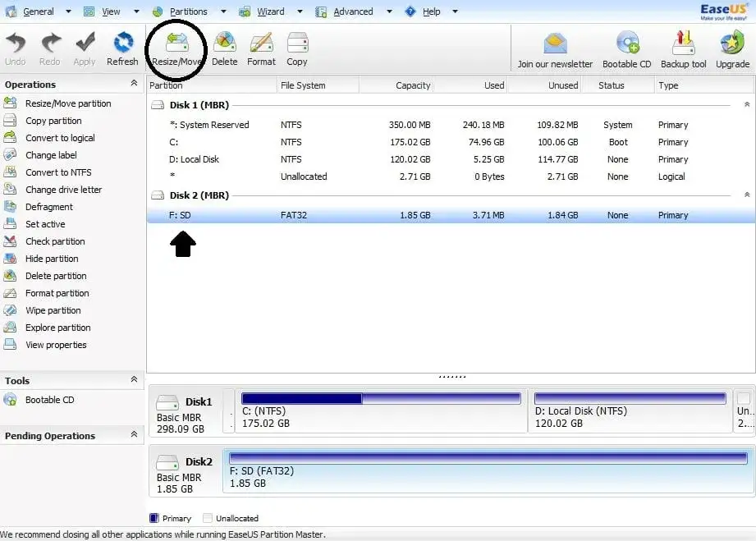Collapse the Disk 1 (MBR) group
This screenshot has width=756, height=541.
(x=746, y=105)
